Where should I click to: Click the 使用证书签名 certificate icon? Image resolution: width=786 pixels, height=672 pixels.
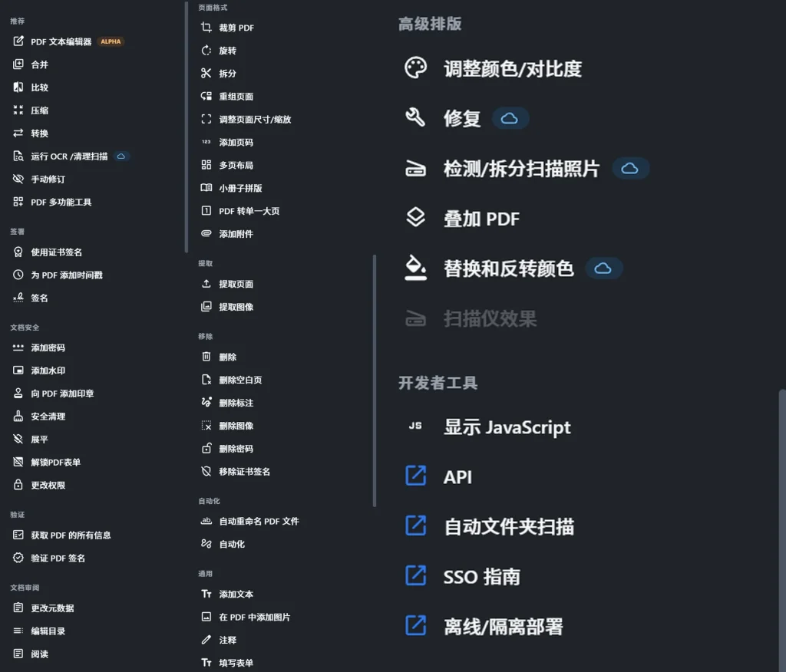(x=18, y=252)
